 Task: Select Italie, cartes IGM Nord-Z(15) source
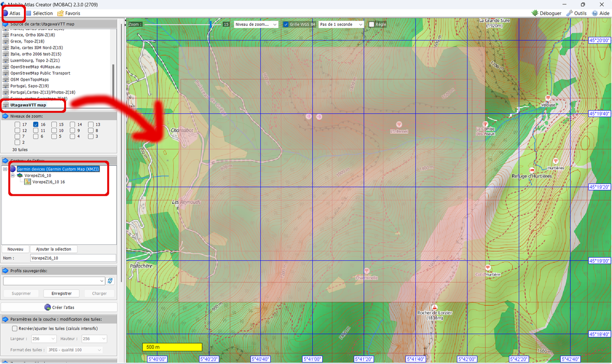[36, 48]
